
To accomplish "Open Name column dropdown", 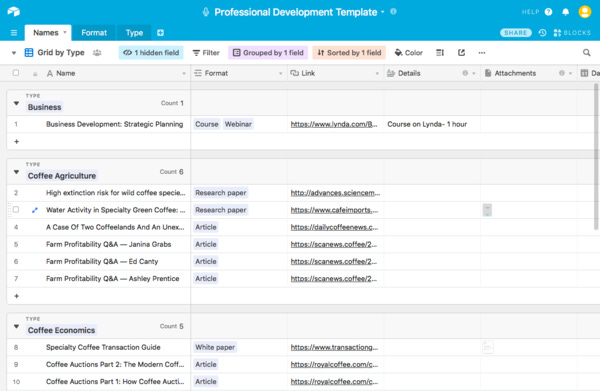I will 184,73.
